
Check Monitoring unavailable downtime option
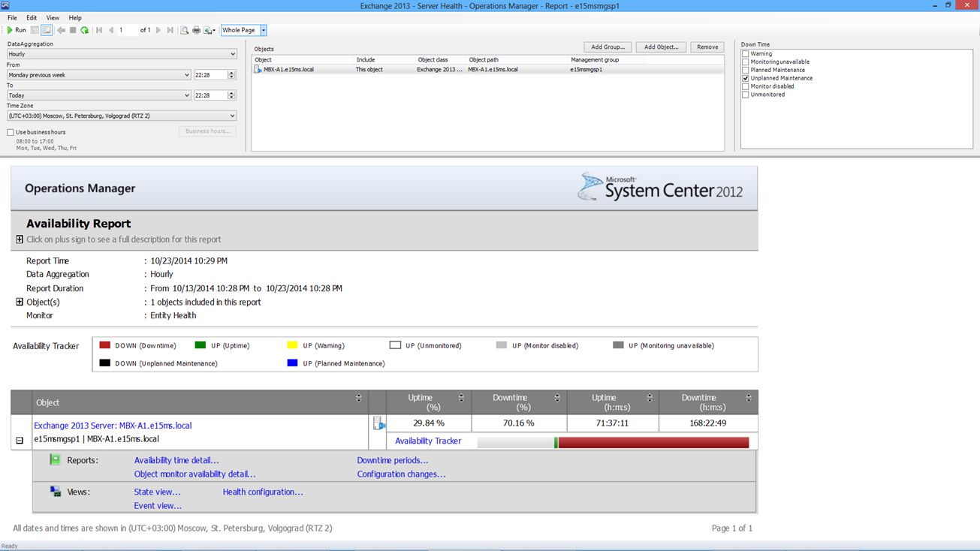point(746,62)
